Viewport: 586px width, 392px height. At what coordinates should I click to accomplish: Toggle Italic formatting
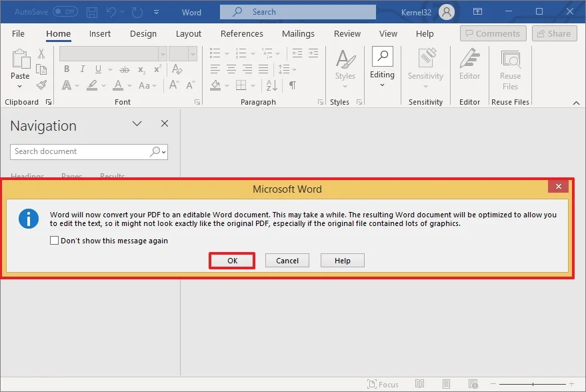tap(82, 69)
